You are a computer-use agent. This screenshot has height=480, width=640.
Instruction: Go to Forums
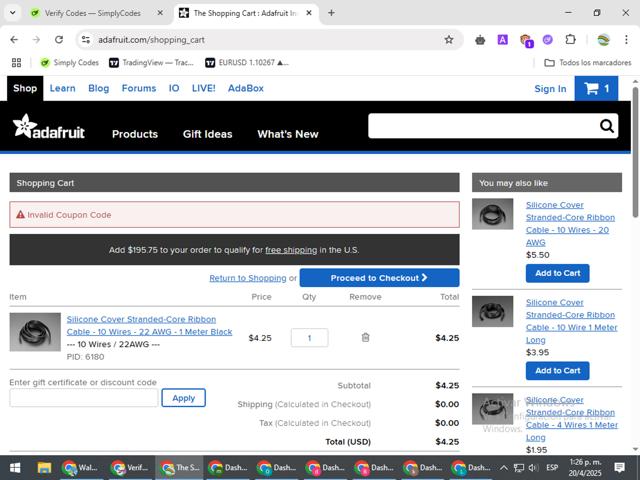click(x=139, y=88)
